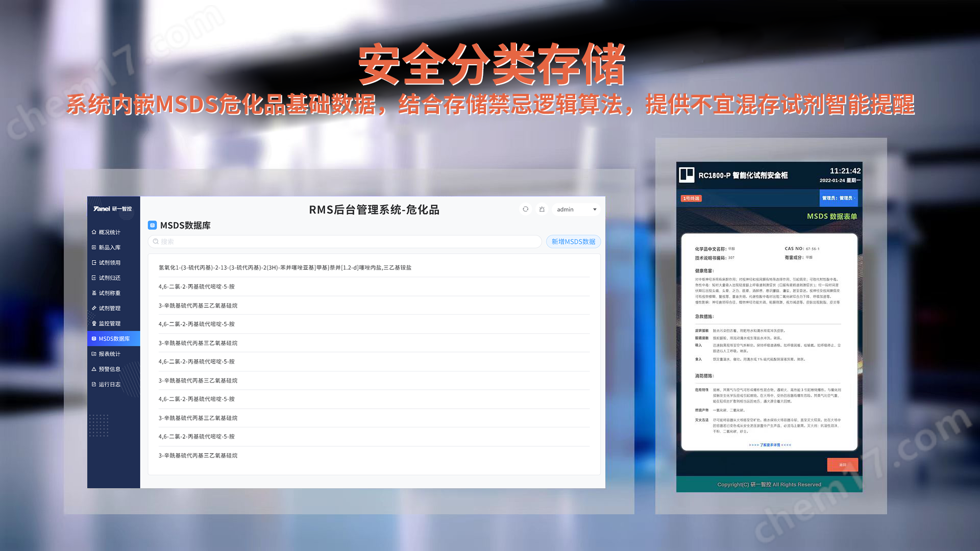The height and width of the screenshot is (551, 980).
Task: Open the last 3-辛酰基硫代丙基三乙氧基硅烷 row
Action: 374,456
